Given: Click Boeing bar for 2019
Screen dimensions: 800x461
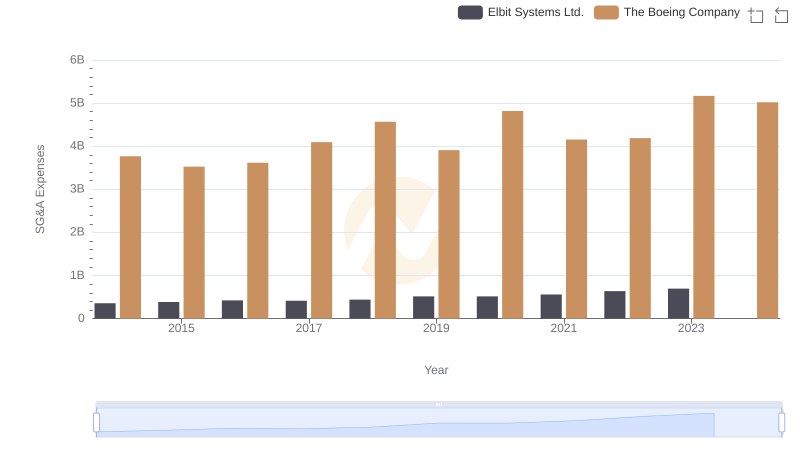Looking at the screenshot, I should [x=449, y=234].
